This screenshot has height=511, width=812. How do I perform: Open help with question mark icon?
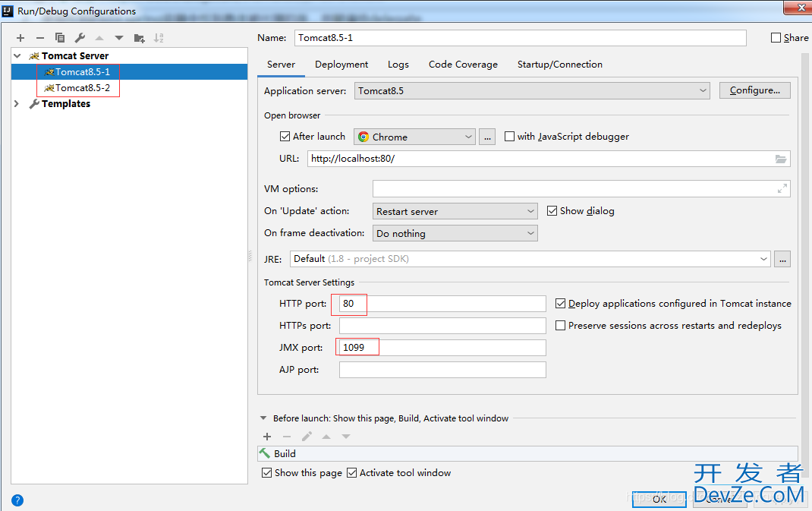tap(17, 500)
